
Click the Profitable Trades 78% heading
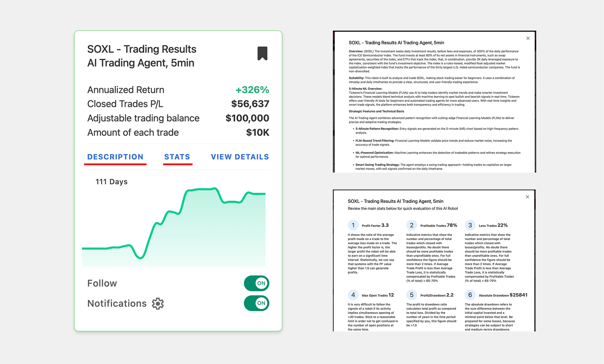439,226
